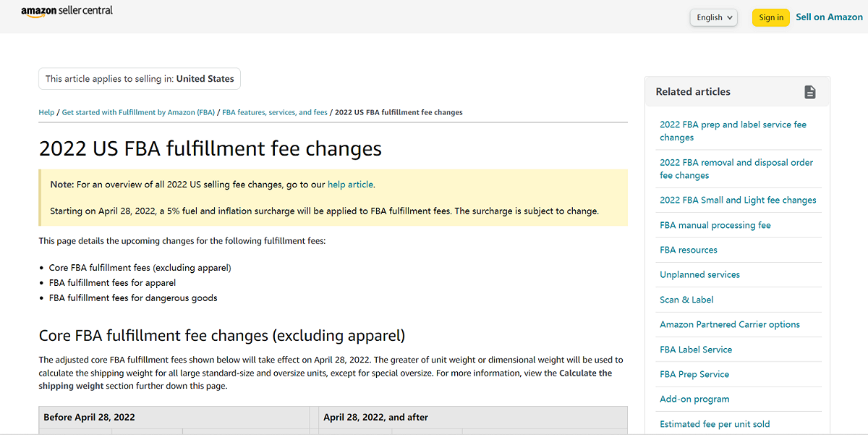Click the sentence "This page details the upcoming changes"
This screenshot has height=435, width=868.
[x=182, y=240]
